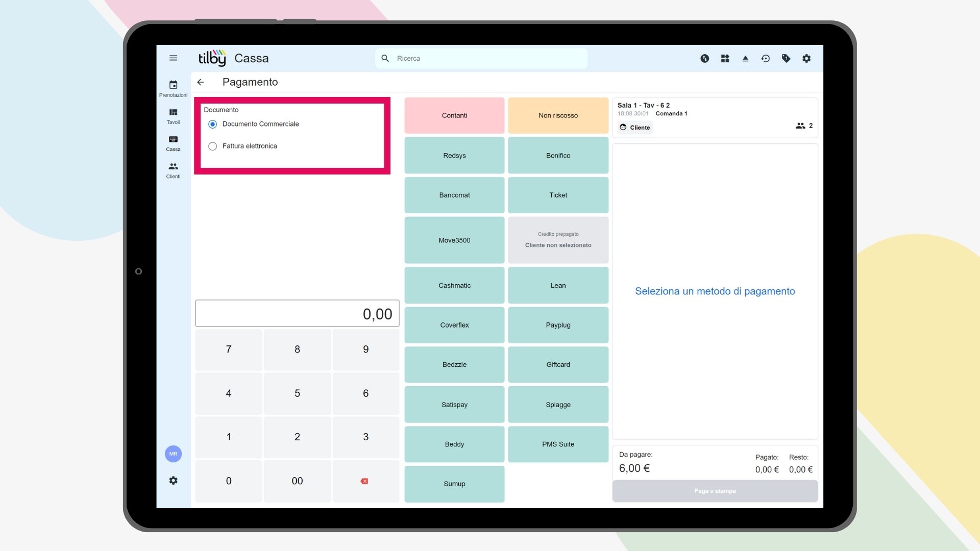
Task: Select Spiagge payment
Action: pos(558,405)
